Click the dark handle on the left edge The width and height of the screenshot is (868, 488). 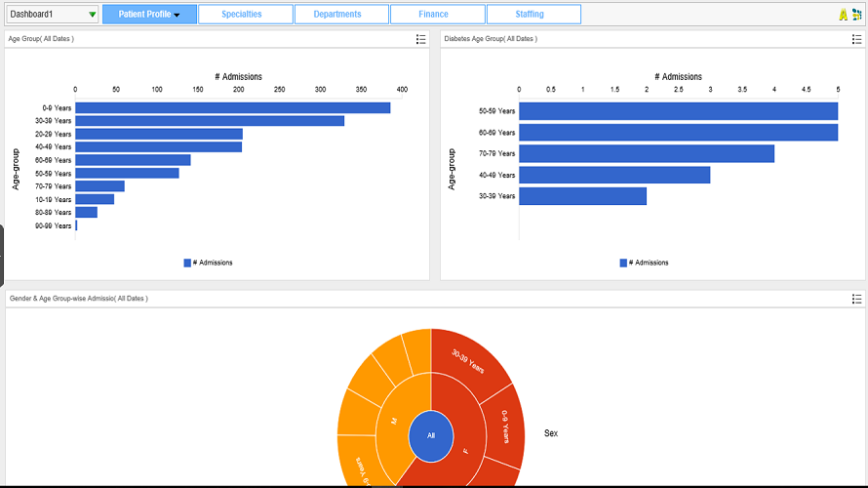(x=2, y=256)
